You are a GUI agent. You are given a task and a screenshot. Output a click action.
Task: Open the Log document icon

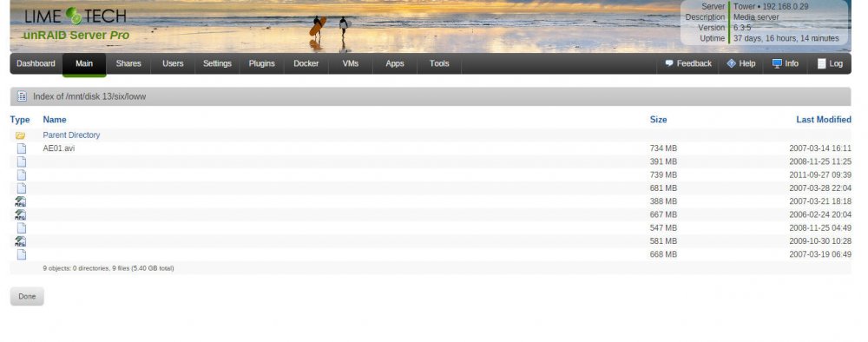click(x=822, y=63)
